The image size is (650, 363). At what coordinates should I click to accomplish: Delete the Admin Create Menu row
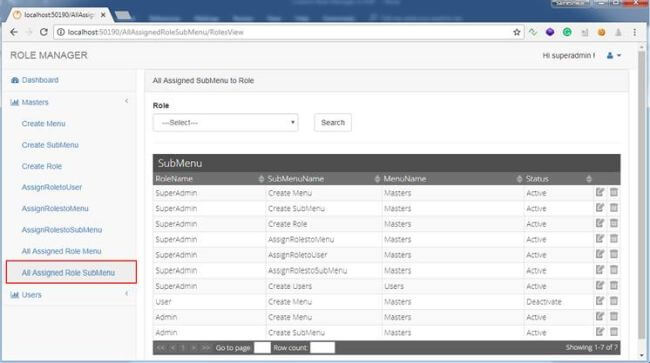tap(614, 317)
